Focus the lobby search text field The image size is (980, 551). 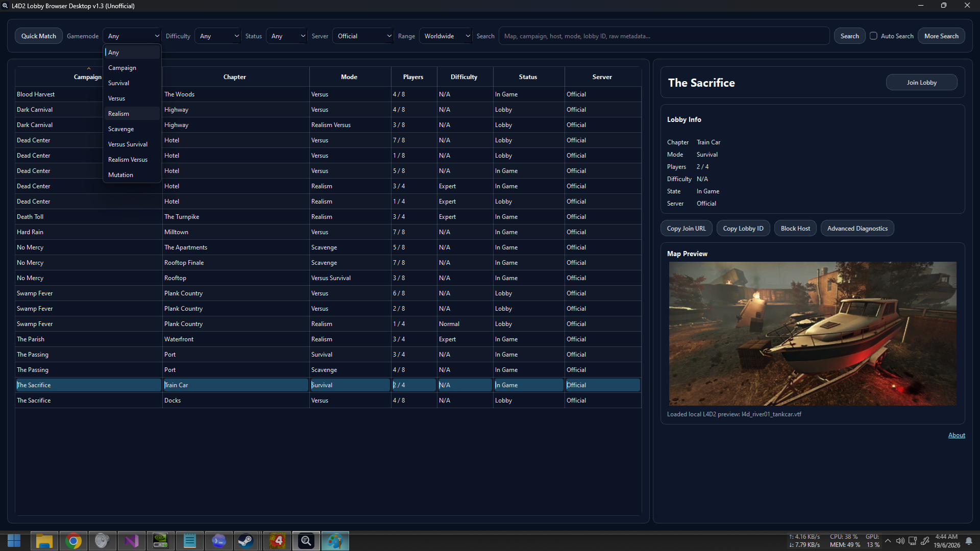click(x=664, y=36)
